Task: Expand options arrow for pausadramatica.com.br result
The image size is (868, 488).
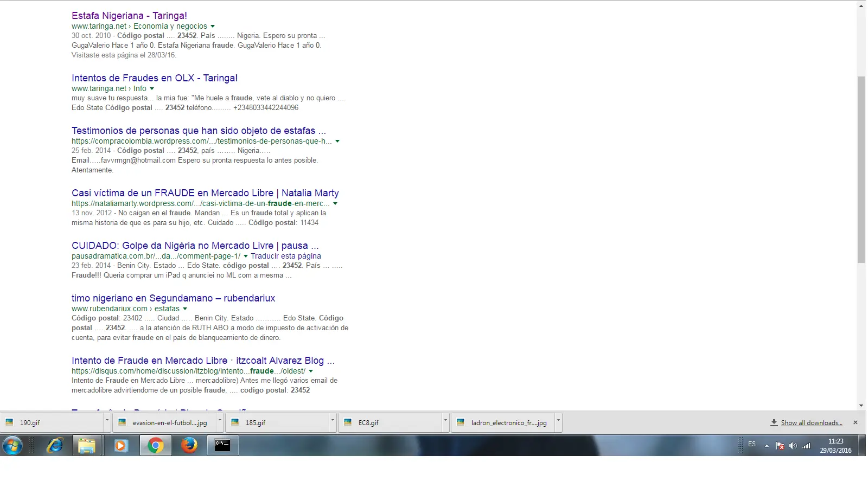Action: coord(246,256)
